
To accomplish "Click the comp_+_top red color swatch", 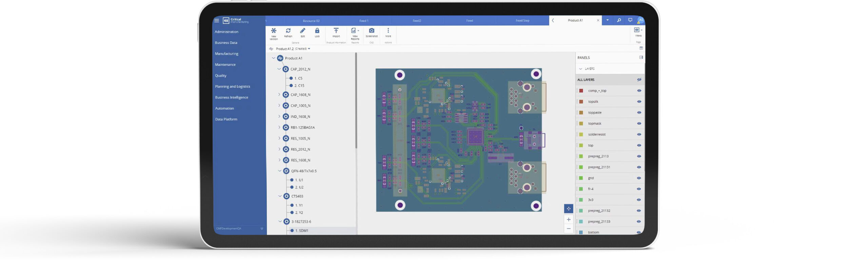I will click(x=581, y=91).
